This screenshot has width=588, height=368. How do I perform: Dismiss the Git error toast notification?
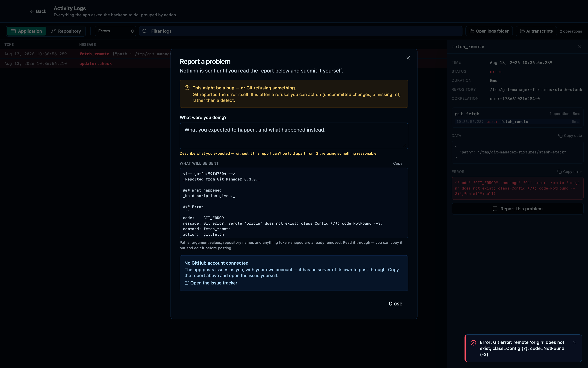(x=574, y=342)
